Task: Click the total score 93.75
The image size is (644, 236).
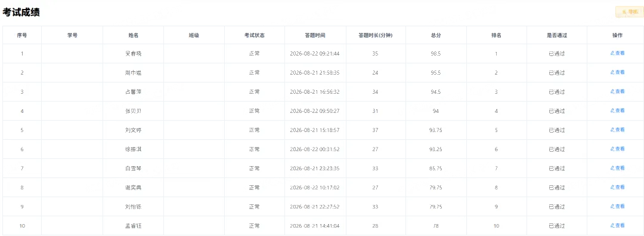Action: (436, 130)
